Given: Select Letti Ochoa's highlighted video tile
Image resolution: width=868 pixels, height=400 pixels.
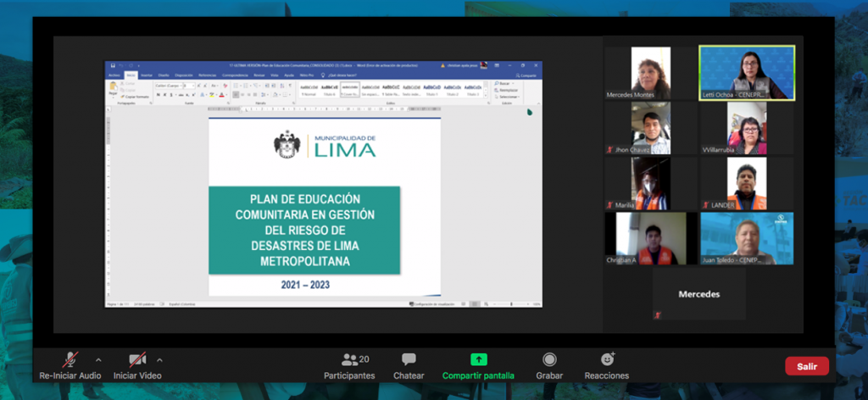Looking at the screenshot, I should (x=747, y=72).
